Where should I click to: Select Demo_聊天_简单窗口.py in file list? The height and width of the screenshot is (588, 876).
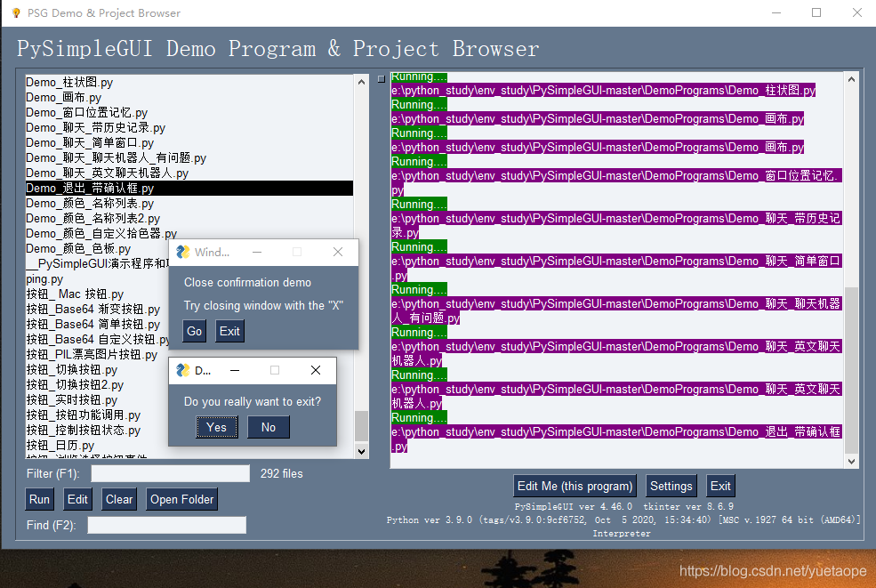189,142
